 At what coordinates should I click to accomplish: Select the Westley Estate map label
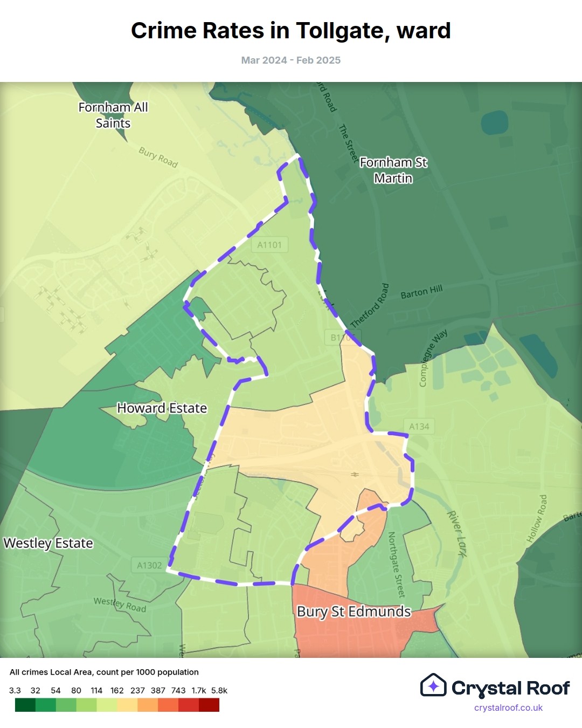(48, 543)
